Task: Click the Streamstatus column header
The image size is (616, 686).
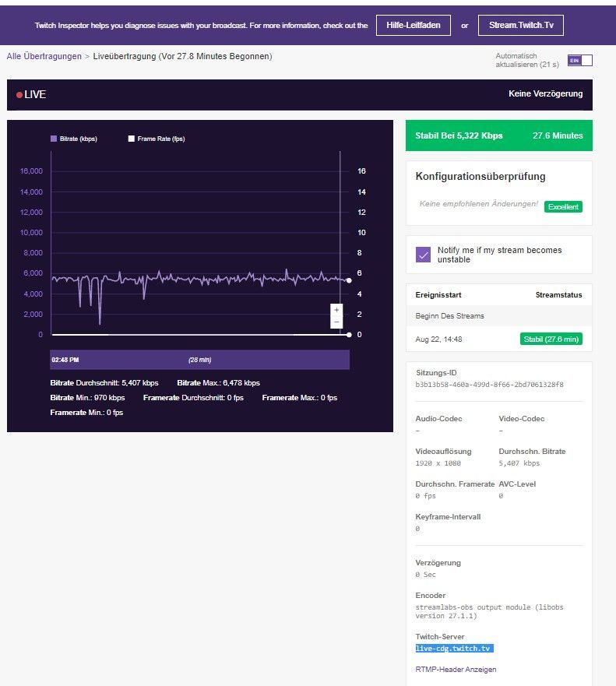Action: [x=558, y=295]
